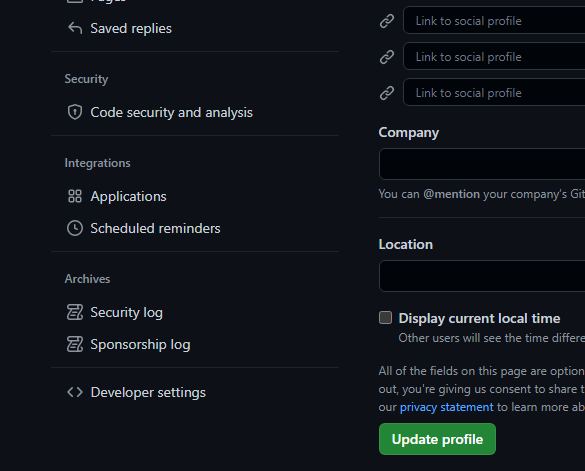The width and height of the screenshot is (585, 471).
Task: Click the Developer settings code brackets icon
Action: point(75,392)
